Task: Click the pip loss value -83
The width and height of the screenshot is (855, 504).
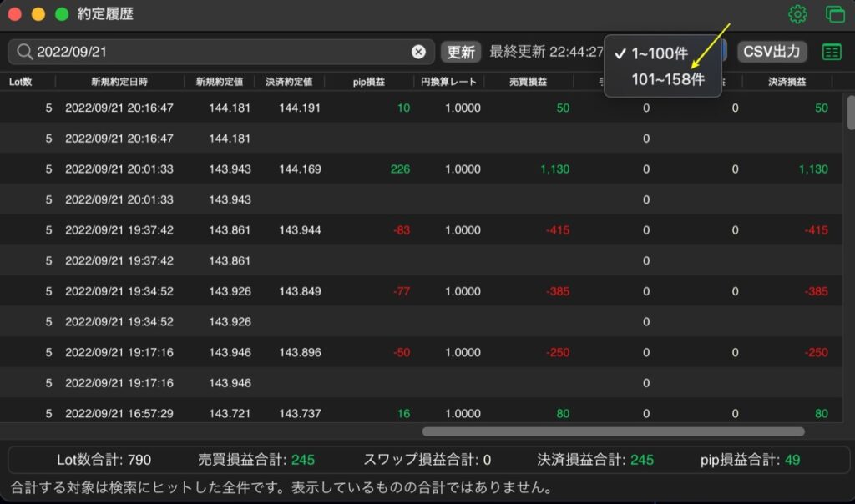Action: pyautogui.click(x=402, y=230)
